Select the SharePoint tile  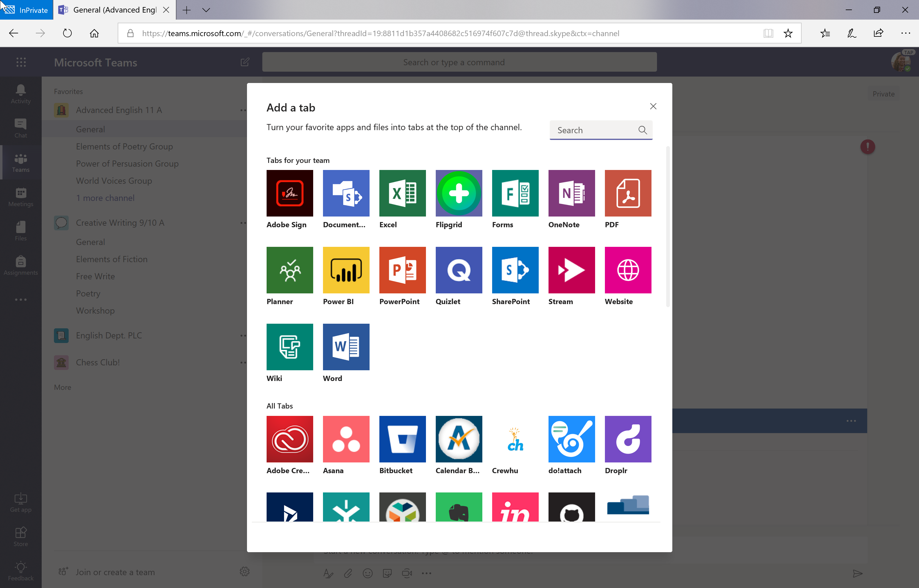coord(515,270)
